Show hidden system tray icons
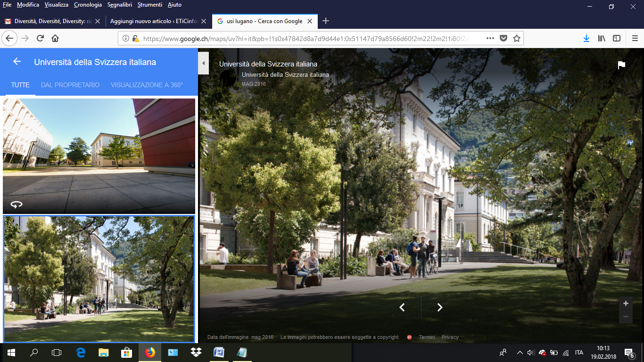The width and height of the screenshot is (644, 362). click(520, 353)
